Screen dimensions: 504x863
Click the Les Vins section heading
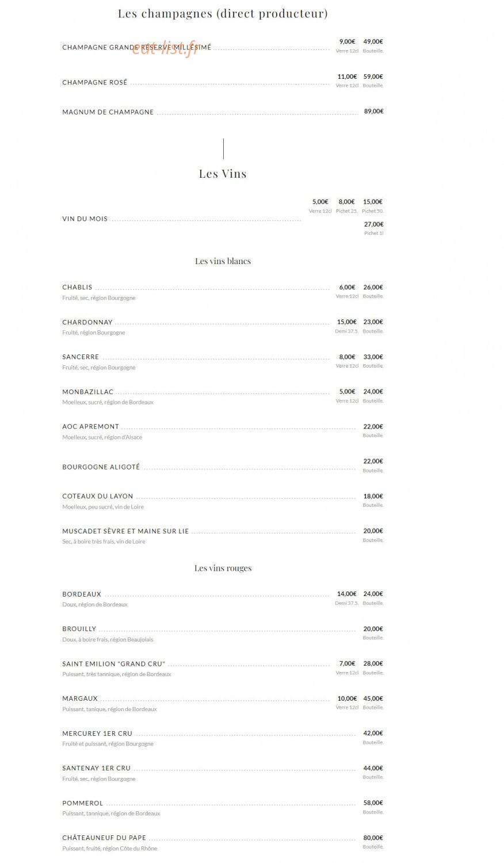coord(223,173)
